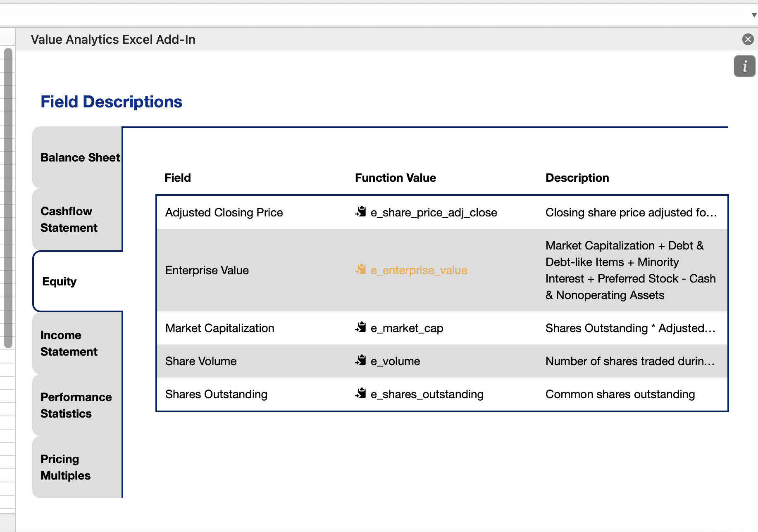Copy e_share_price_adj_close to clipboard
The width and height of the screenshot is (758, 532).
click(360, 212)
